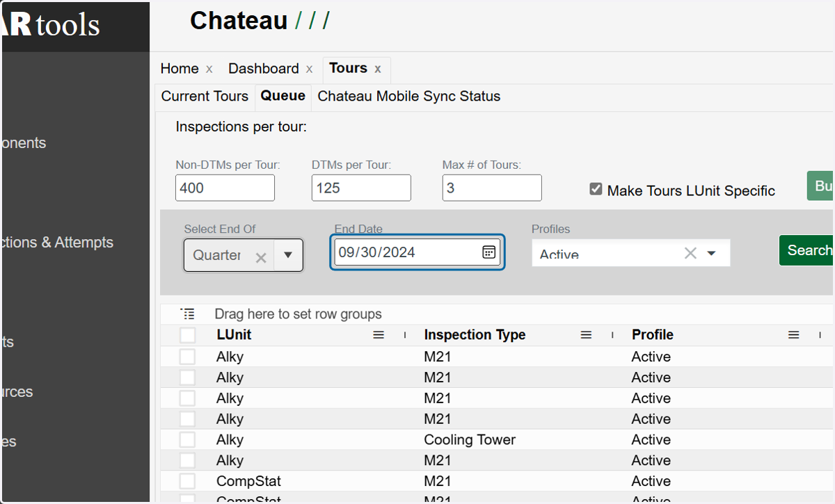Click the first CompStat LUnit cell
Screen dimensions: 835x504
click(x=248, y=481)
